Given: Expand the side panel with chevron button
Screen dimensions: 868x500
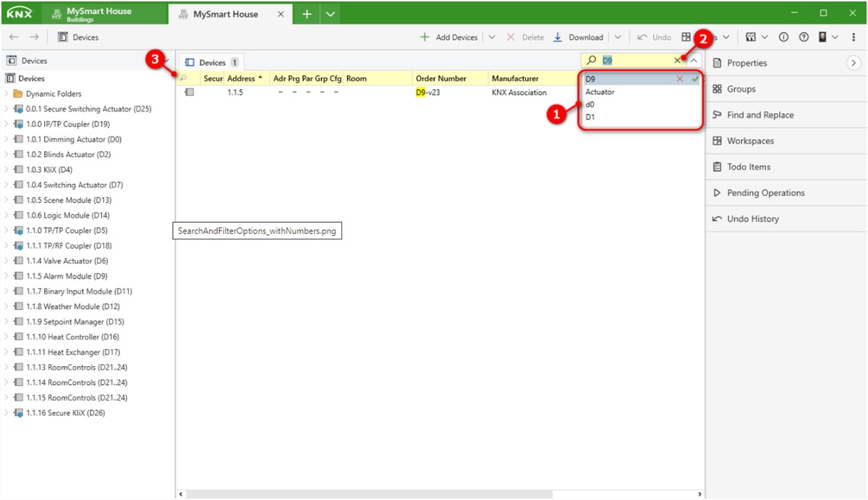Looking at the screenshot, I should click(854, 63).
